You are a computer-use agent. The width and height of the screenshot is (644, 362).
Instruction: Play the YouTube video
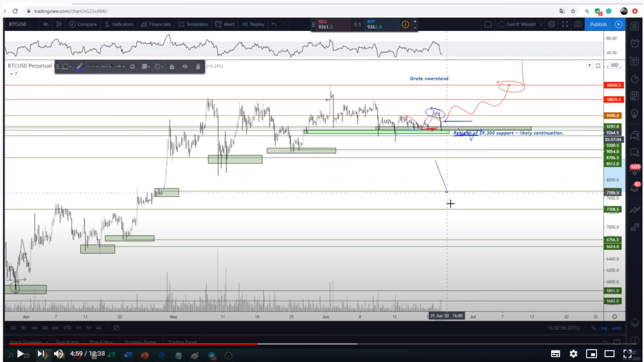point(20,354)
